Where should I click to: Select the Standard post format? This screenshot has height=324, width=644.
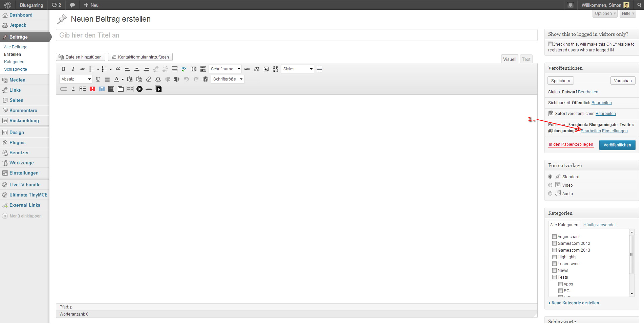pos(550,177)
